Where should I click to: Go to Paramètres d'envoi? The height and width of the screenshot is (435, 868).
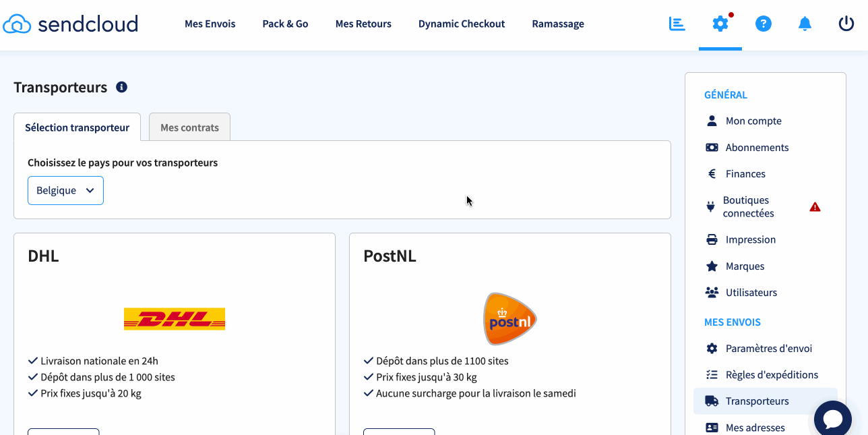coord(768,348)
